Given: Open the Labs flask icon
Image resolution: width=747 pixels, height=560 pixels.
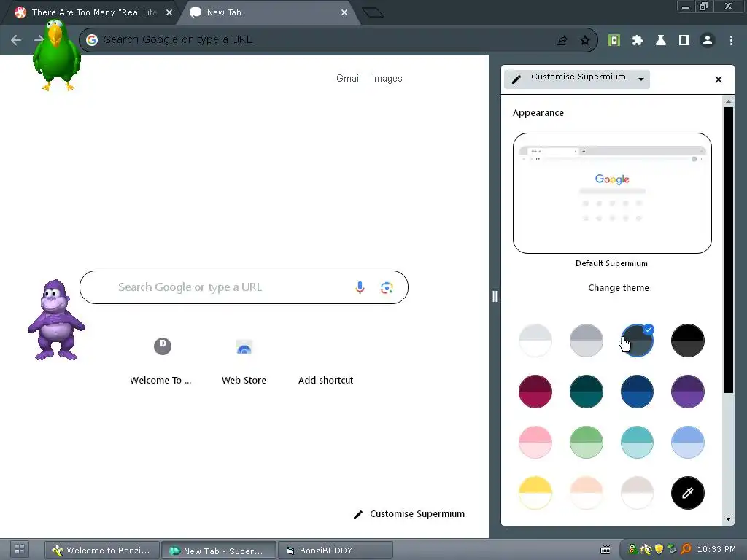Looking at the screenshot, I should (661, 41).
